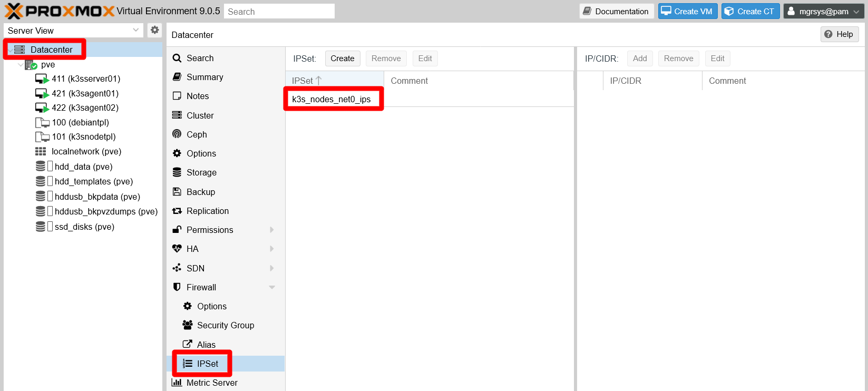Click the Backup floppy icon

coord(177,191)
